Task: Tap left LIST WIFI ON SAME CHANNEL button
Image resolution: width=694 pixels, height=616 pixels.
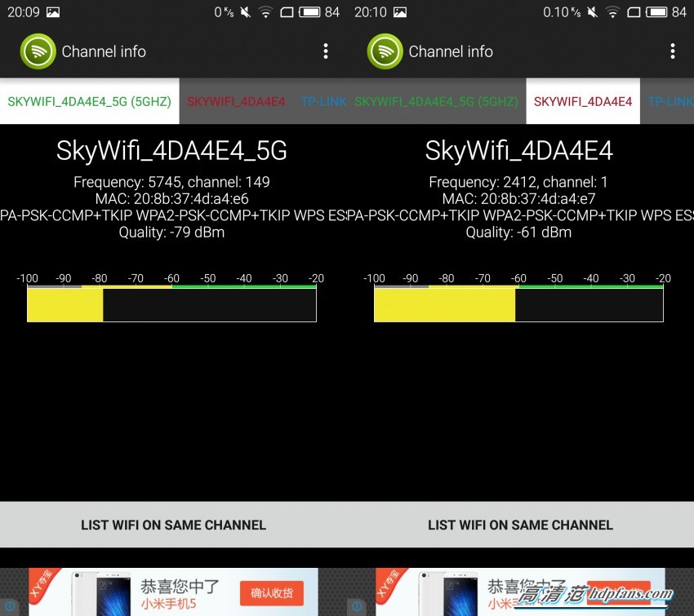Action: point(173,525)
